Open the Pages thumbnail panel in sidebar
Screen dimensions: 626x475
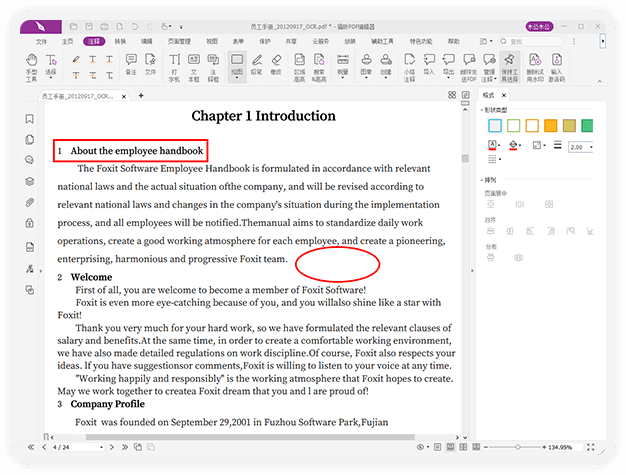[x=30, y=140]
